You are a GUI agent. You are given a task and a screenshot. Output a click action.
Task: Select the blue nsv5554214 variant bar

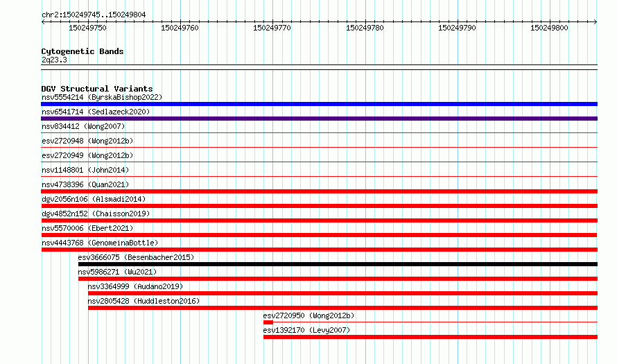[319, 104]
